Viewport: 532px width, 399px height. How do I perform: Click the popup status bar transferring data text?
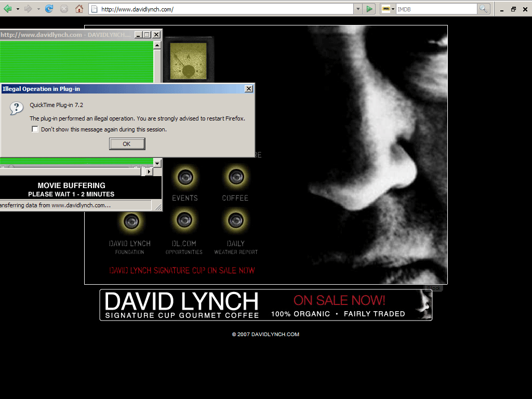[55, 205]
